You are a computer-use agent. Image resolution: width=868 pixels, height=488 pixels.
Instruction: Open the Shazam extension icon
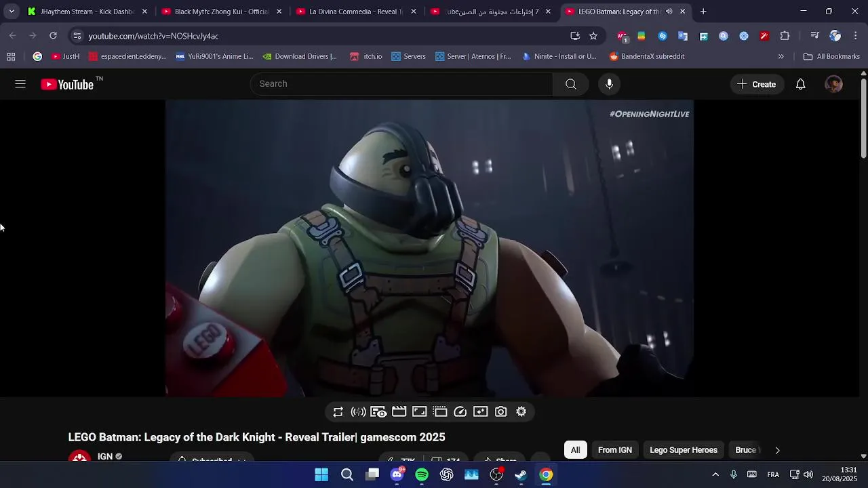coord(663,36)
